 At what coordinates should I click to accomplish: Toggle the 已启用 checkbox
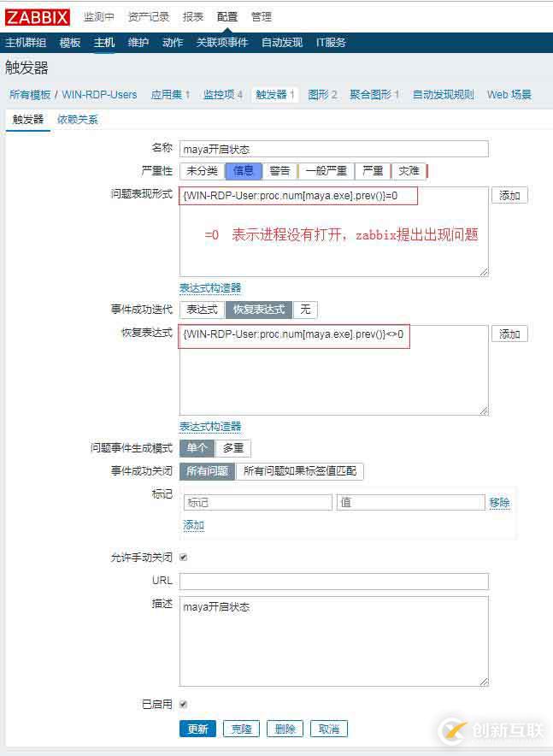click(184, 705)
